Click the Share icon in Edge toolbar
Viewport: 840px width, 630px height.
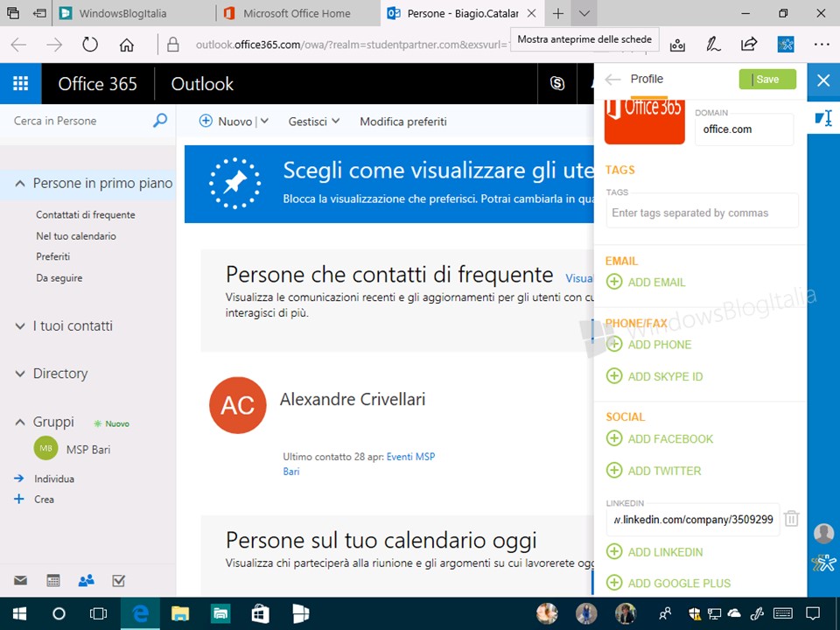click(x=749, y=44)
